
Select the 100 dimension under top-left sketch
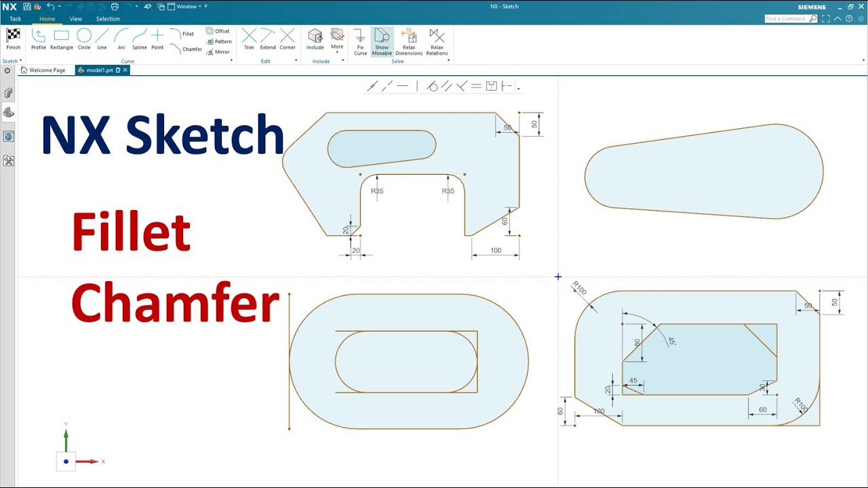(x=496, y=251)
